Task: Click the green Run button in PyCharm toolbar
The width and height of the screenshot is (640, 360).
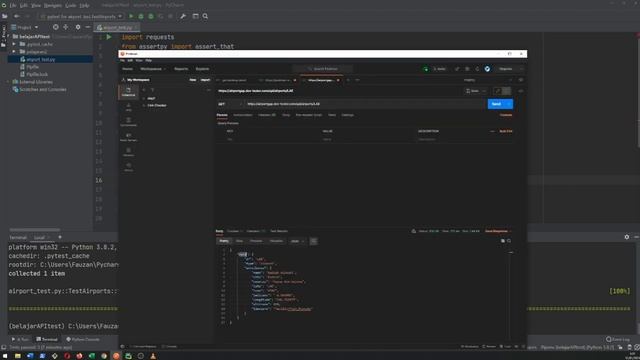Action: [131, 16]
